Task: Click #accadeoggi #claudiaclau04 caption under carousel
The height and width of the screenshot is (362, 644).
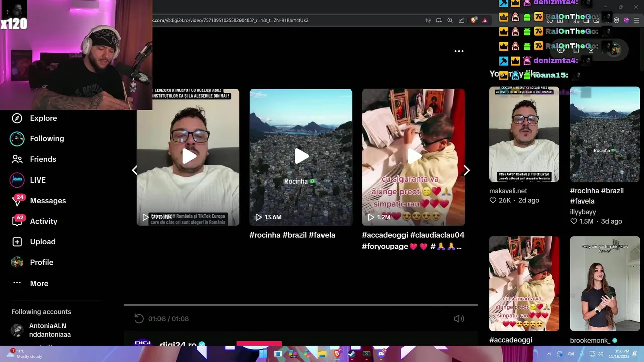Action: [413, 241]
